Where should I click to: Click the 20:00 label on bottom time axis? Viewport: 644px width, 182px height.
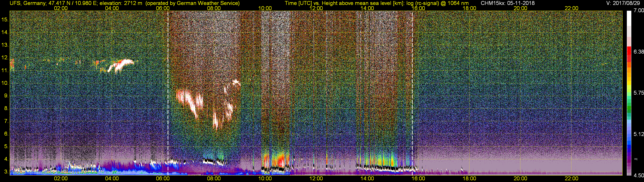[521, 179]
